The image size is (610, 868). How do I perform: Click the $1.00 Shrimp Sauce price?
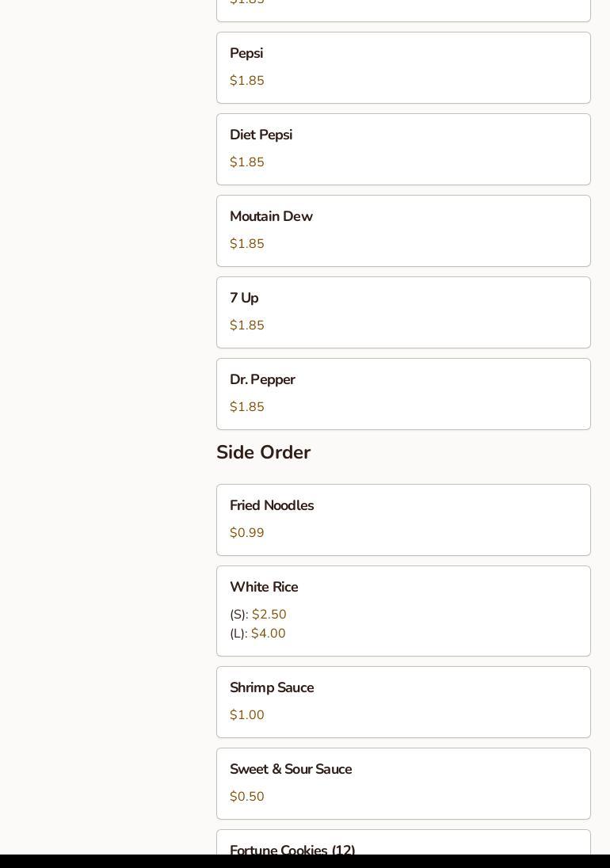[x=247, y=715]
